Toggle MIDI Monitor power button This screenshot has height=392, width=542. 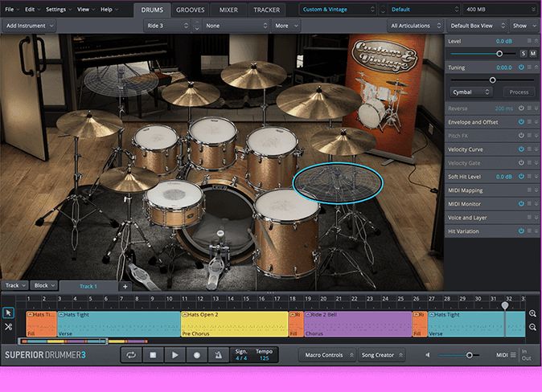pyautogui.click(x=521, y=204)
